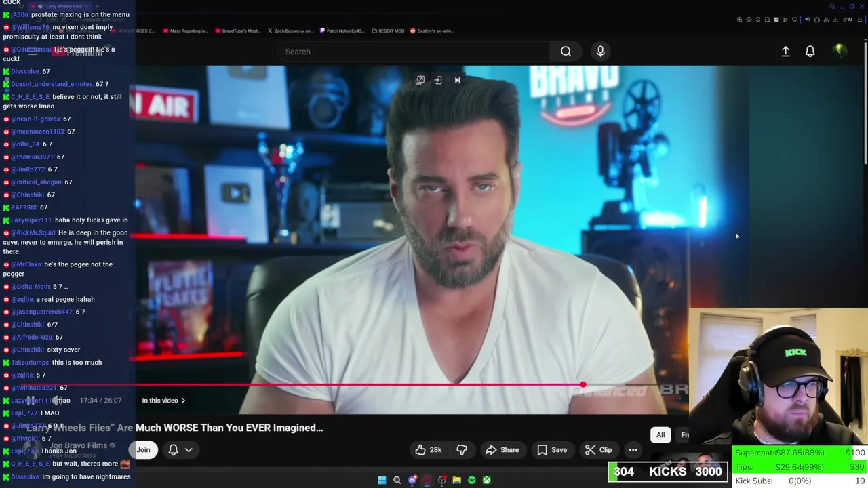Image resolution: width=868 pixels, height=488 pixels.
Task: Click the green Superchats goal bar
Action: point(800,453)
